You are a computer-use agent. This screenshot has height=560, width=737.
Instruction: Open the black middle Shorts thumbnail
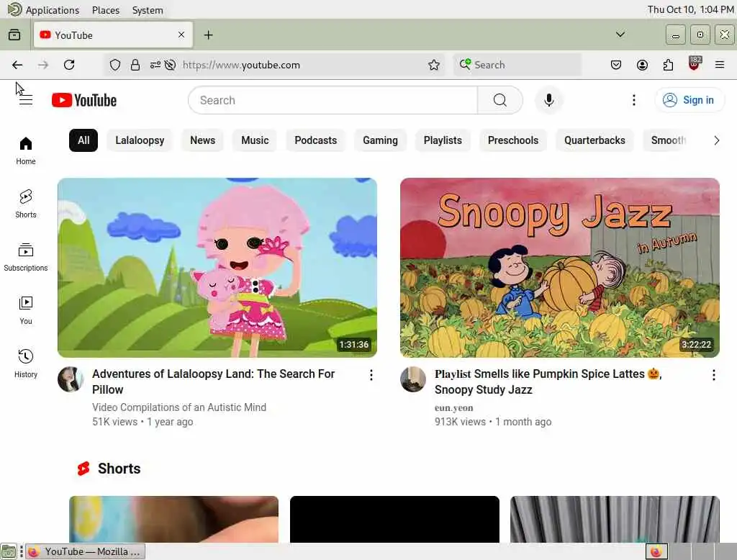pyautogui.click(x=394, y=519)
